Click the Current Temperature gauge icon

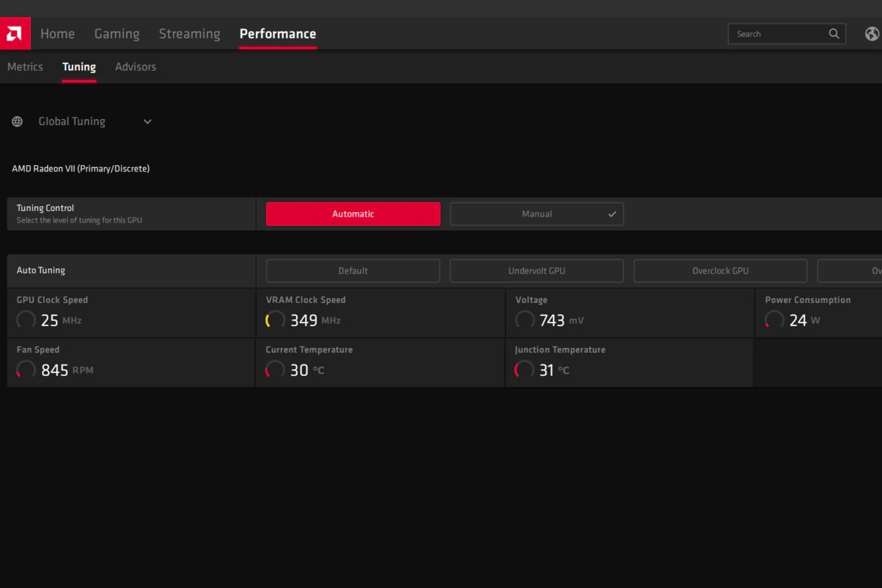pyautogui.click(x=275, y=370)
